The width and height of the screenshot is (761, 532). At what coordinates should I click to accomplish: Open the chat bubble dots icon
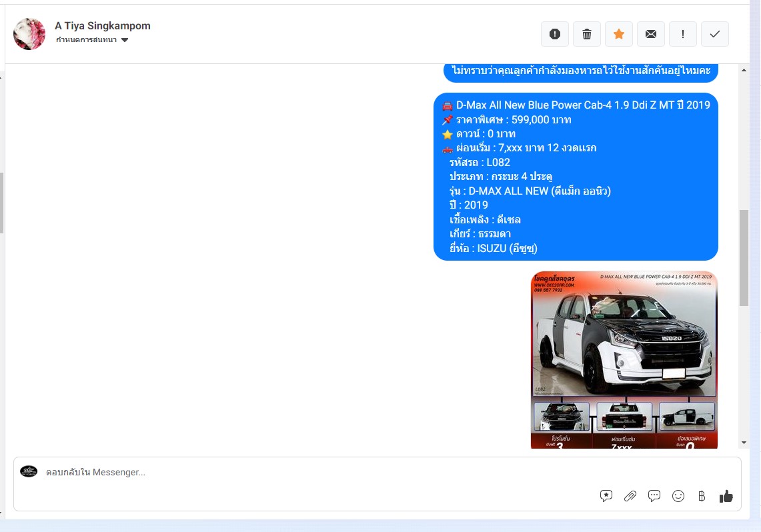[x=654, y=495]
